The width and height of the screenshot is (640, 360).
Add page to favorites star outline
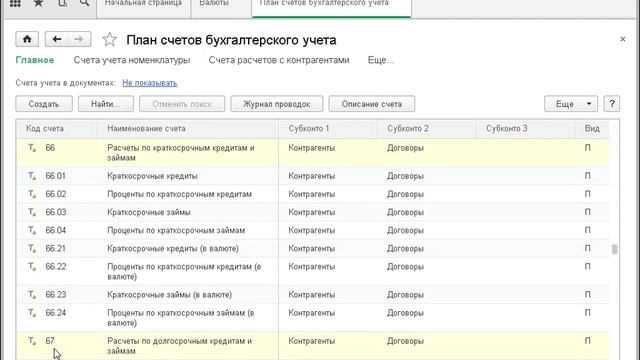109,40
